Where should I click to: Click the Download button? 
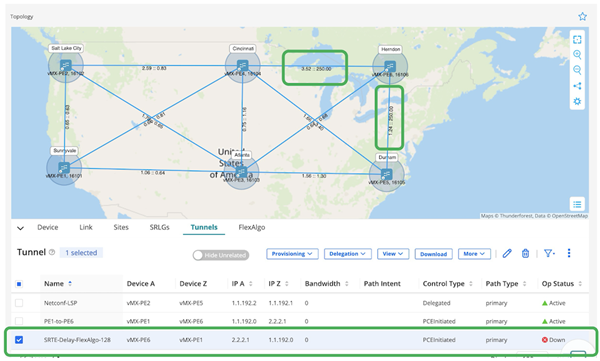(x=434, y=254)
